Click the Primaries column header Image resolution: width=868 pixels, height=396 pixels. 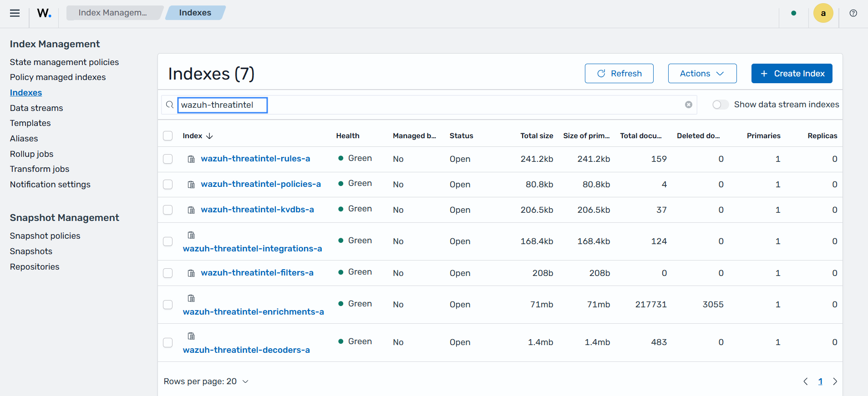point(763,136)
